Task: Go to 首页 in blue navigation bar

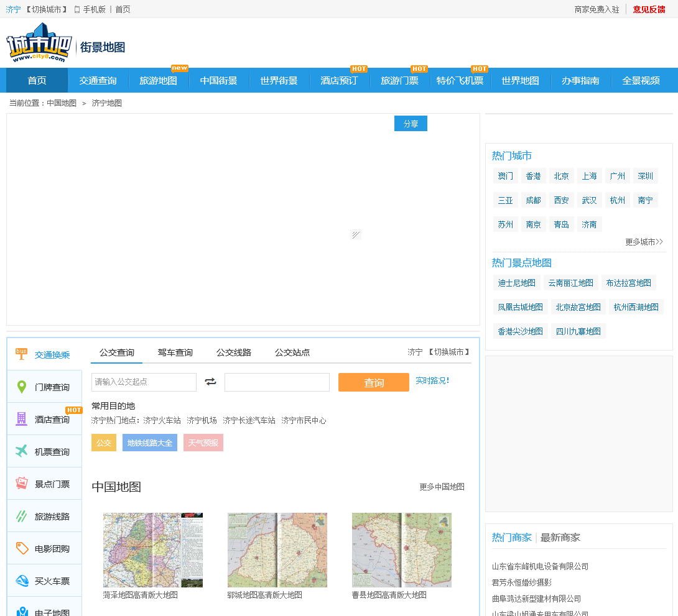Action: pyautogui.click(x=37, y=80)
